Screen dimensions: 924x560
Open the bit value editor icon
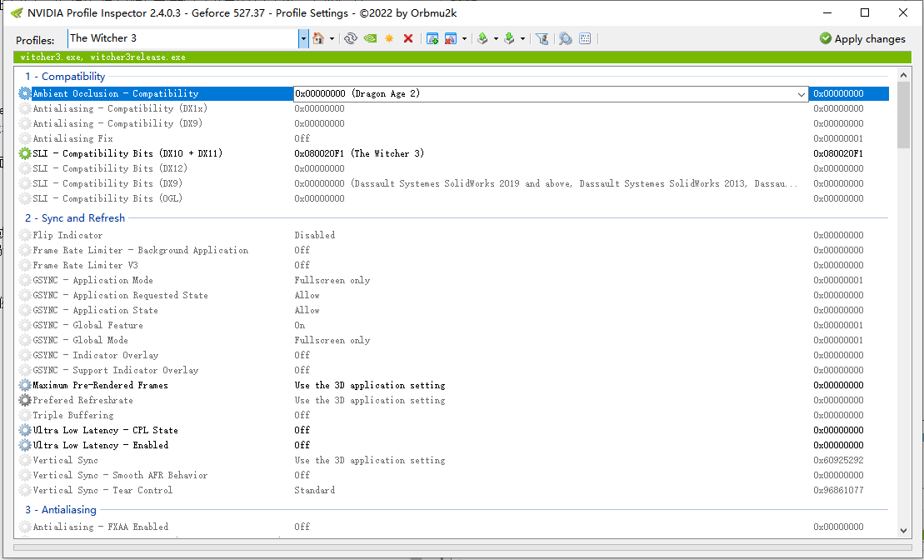tap(585, 38)
